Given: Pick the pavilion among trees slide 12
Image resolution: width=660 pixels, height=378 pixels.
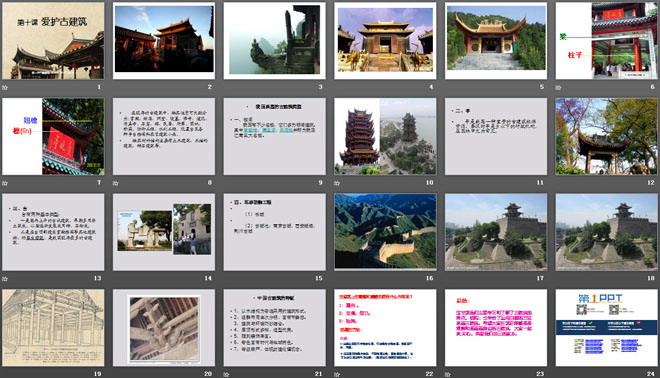Looking at the screenshot, I should [x=607, y=136].
